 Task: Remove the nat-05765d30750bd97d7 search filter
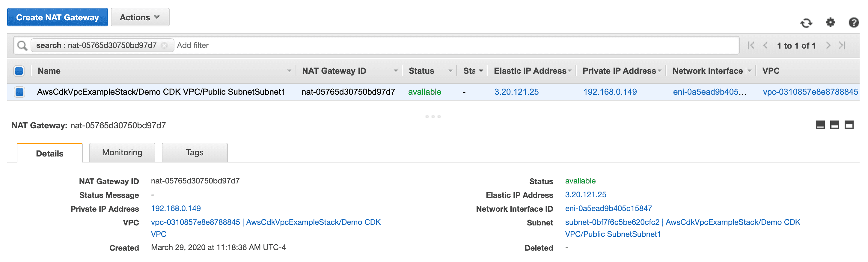pyautogui.click(x=165, y=46)
